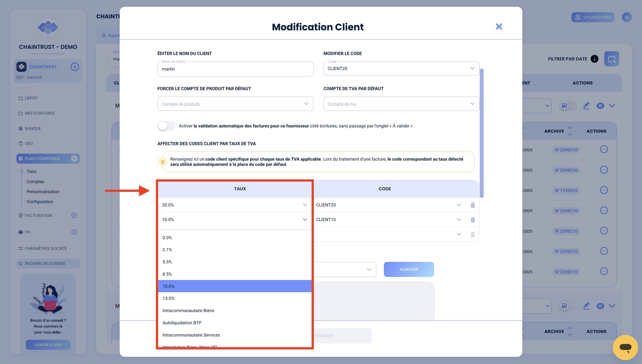The width and height of the screenshot is (642, 364).
Task: Click the Ajouter button
Action: [x=409, y=269]
